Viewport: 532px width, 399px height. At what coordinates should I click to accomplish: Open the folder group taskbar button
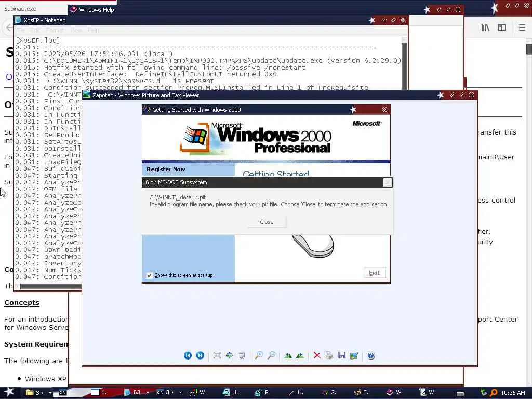34,393
